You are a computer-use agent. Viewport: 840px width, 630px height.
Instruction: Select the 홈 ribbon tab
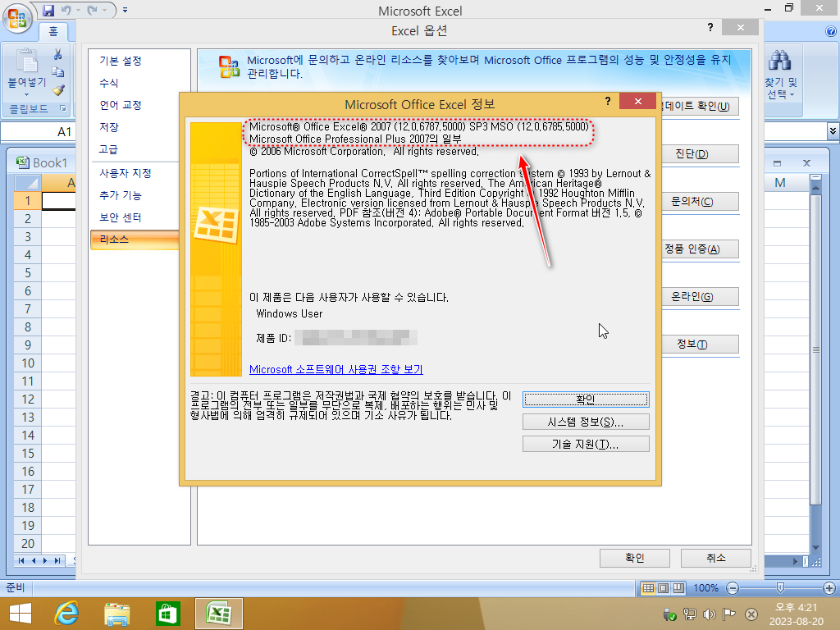53,32
